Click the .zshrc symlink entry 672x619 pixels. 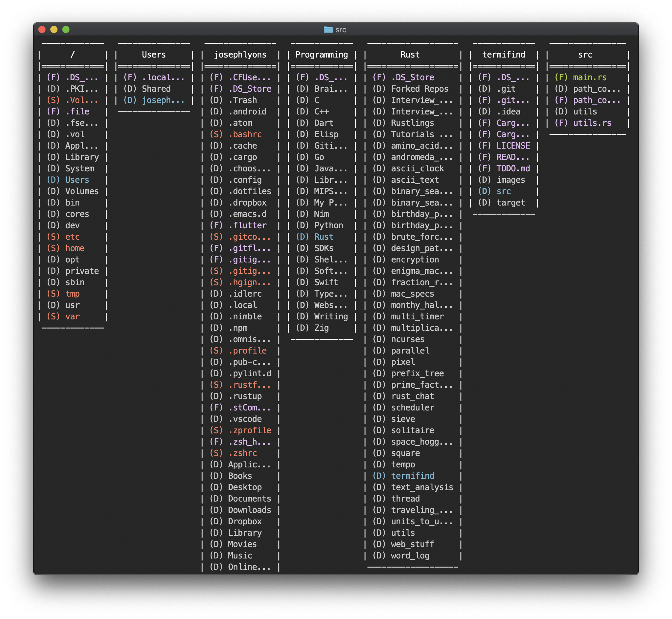pos(242,453)
